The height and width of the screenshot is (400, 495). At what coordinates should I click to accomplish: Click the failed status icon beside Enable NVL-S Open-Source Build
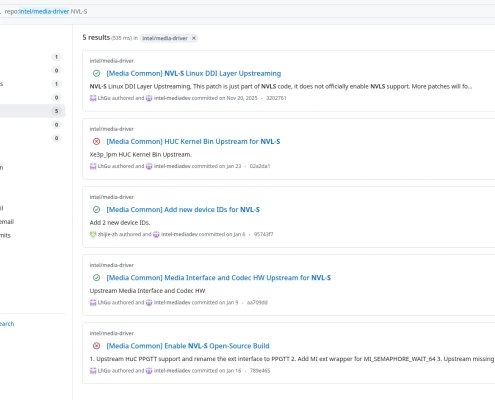(x=96, y=346)
